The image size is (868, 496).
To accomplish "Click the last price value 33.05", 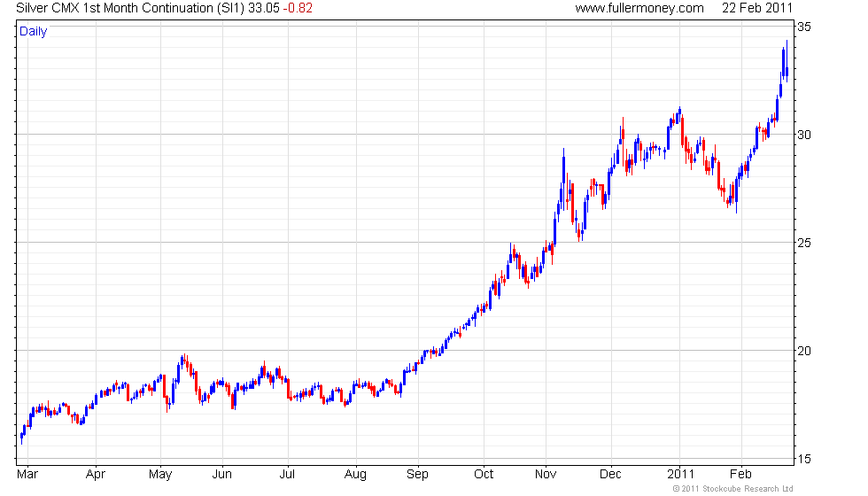I will [x=264, y=8].
